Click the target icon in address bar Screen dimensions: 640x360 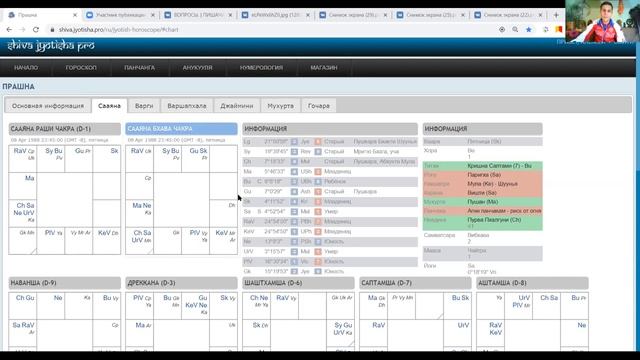click(502, 29)
